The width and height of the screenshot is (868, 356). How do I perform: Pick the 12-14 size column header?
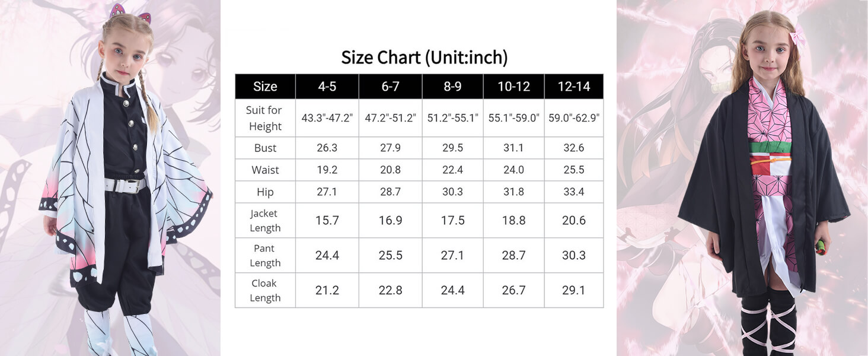pos(574,87)
